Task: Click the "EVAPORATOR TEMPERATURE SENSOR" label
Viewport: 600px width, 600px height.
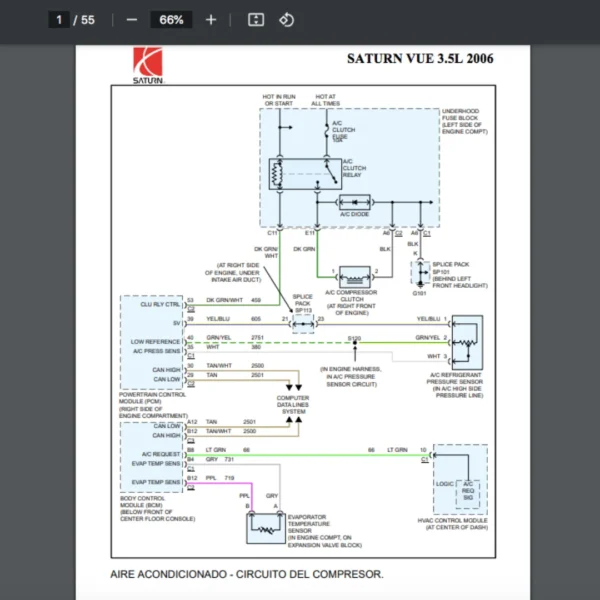Action: [309, 523]
